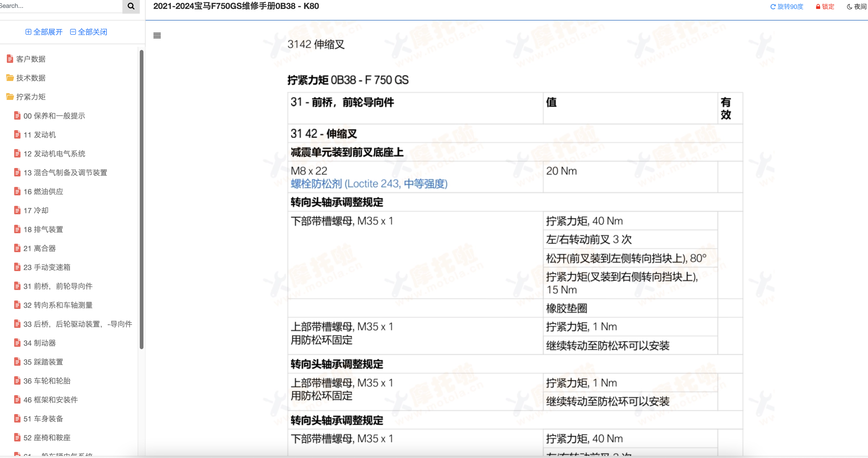Open 13 混合气制备及调节装置 document

pyautogui.click(x=65, y=173)
